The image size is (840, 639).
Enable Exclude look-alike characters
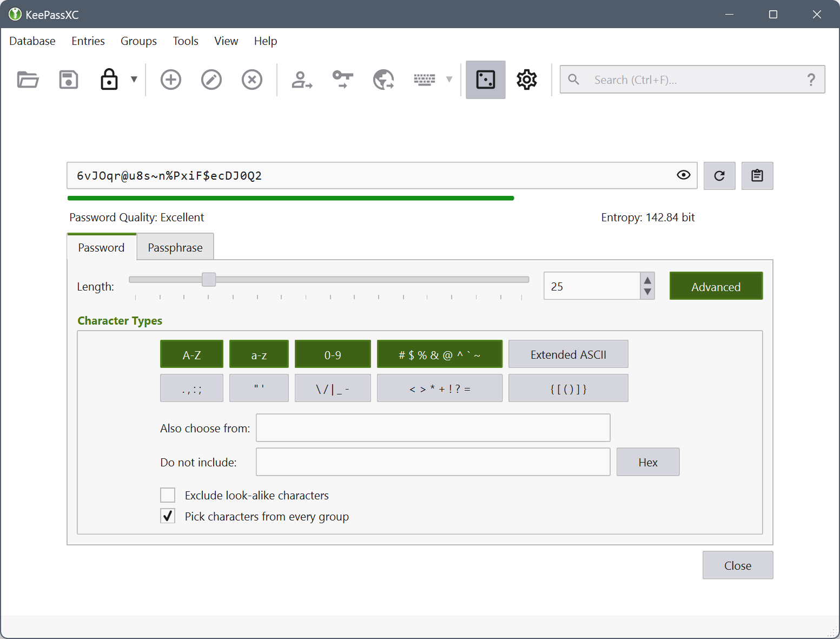[x=168, y=495]
